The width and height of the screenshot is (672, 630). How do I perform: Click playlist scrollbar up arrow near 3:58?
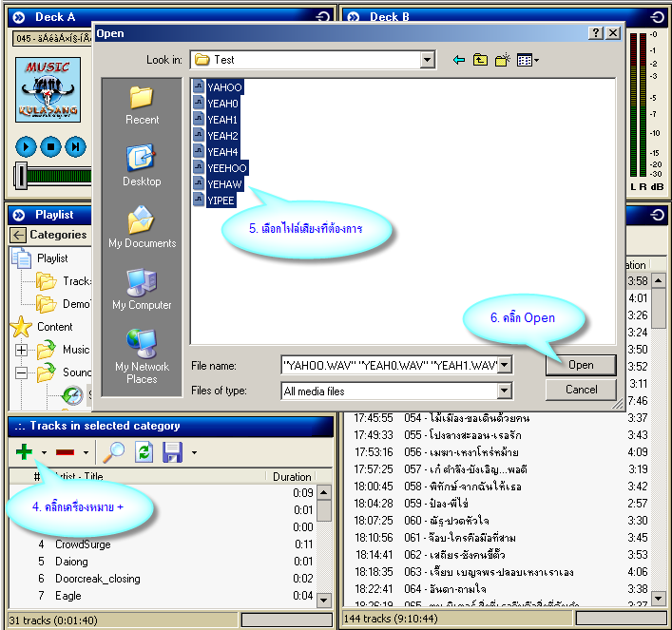pos(659,281)
